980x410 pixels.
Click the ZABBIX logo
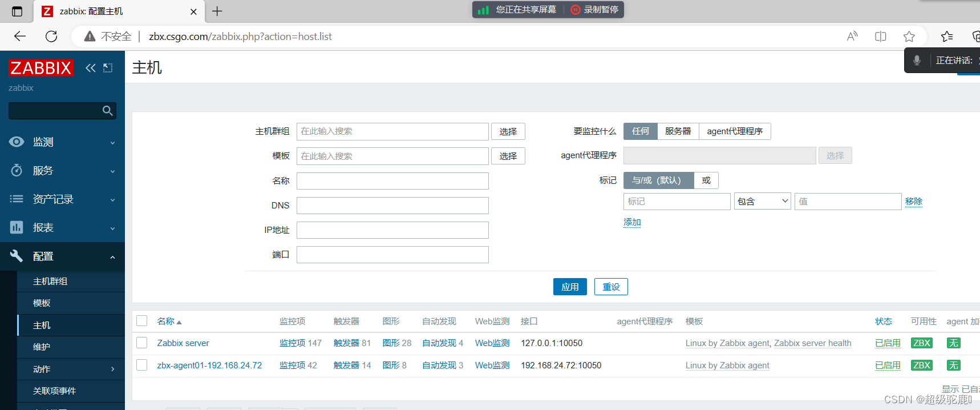[41, 68]
